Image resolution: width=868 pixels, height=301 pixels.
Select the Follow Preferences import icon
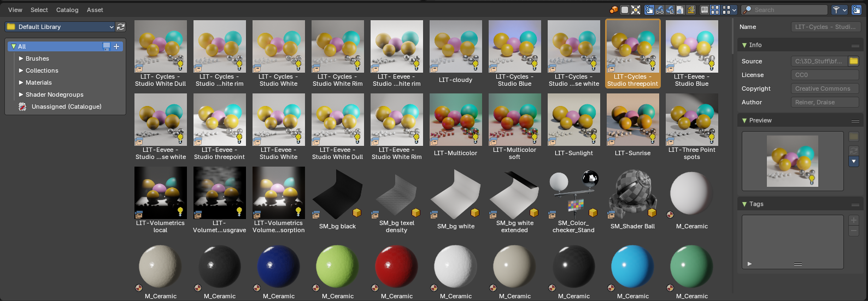(x=691, y=10)
